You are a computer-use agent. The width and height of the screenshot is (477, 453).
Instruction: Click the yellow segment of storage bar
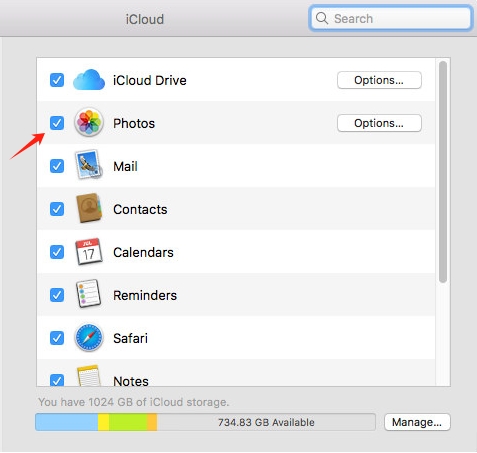click(103, 422)
